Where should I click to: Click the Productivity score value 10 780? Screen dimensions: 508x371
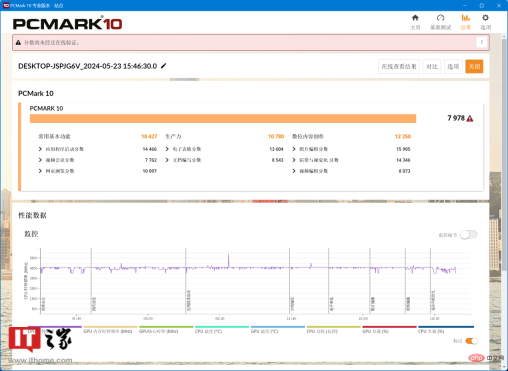click(x=276, y=136)
